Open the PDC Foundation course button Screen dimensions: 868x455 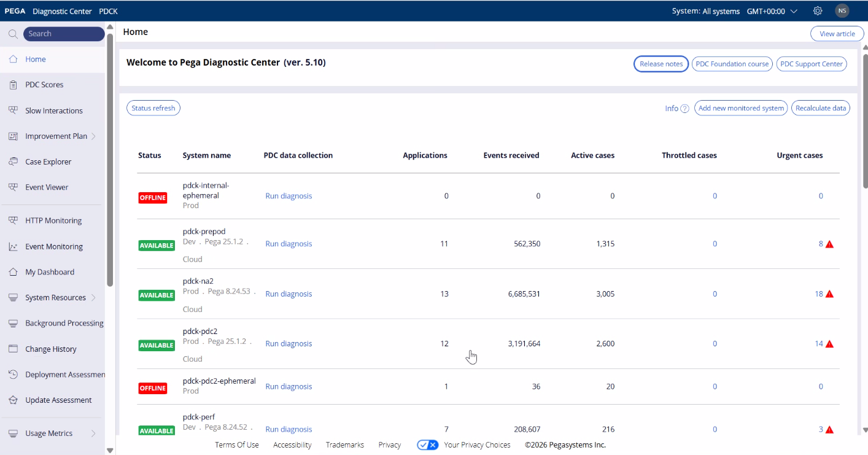[x=732, y=64]
